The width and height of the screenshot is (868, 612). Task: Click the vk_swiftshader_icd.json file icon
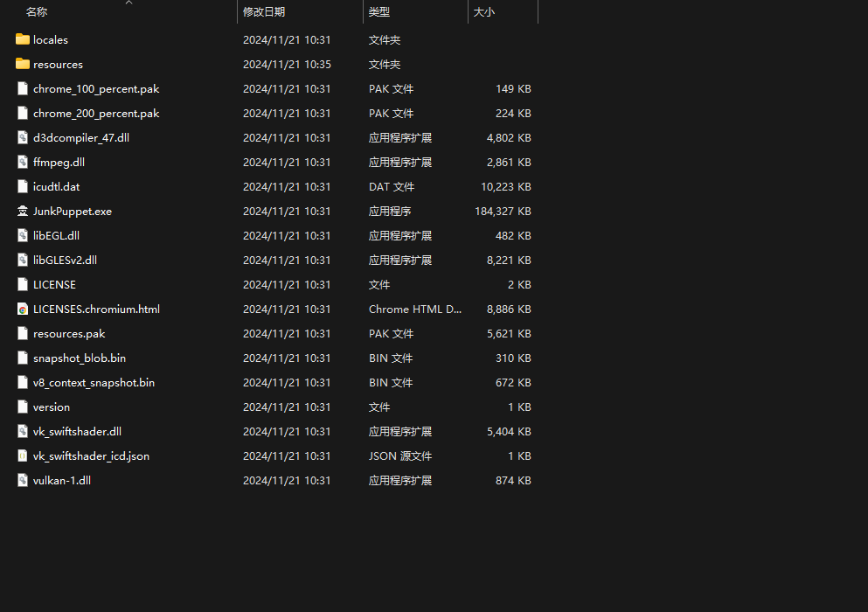23,456
